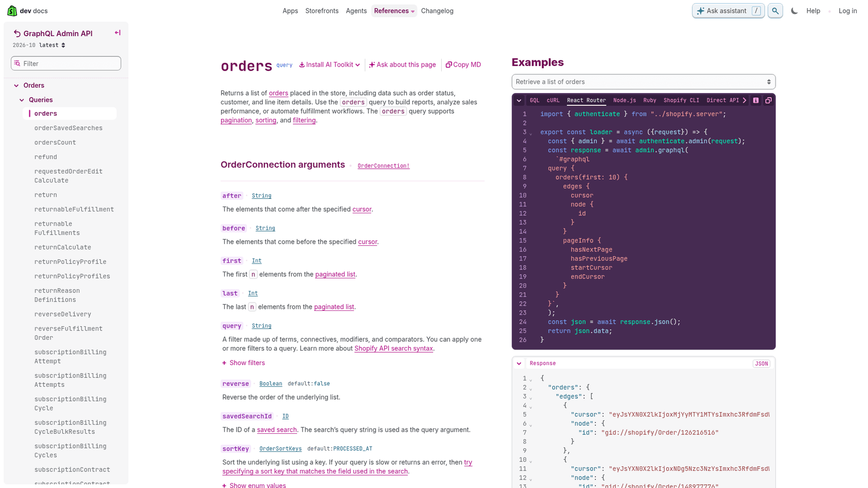Collapse the Queries tree section

click(x=22, y=100)
